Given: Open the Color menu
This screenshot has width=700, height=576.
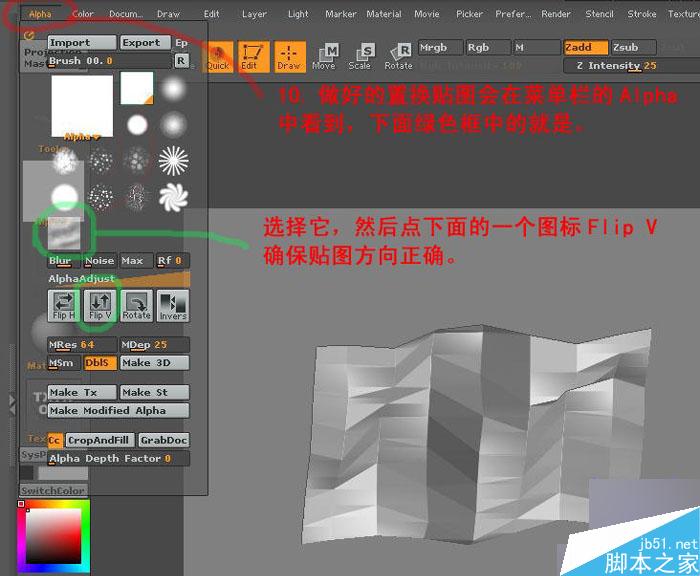Looking at the screenshot, I should click(x=83, y=14).
